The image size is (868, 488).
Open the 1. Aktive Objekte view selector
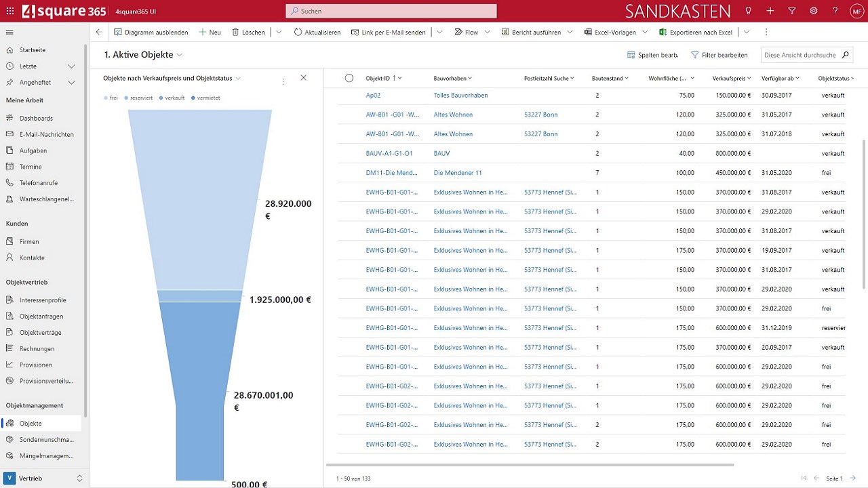coord(143,55)
